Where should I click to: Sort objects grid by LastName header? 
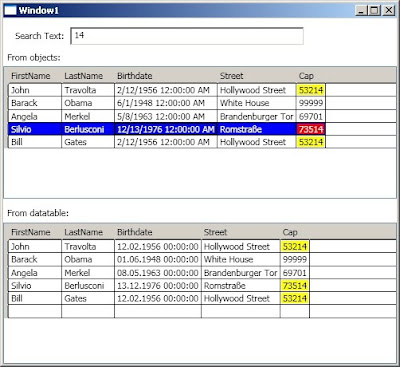(x=88, y=76)
